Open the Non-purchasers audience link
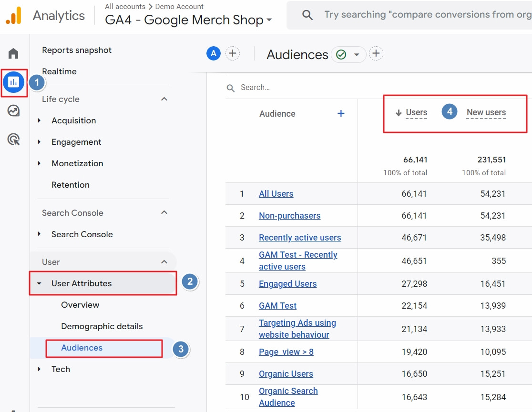 [x=289, y=216]
